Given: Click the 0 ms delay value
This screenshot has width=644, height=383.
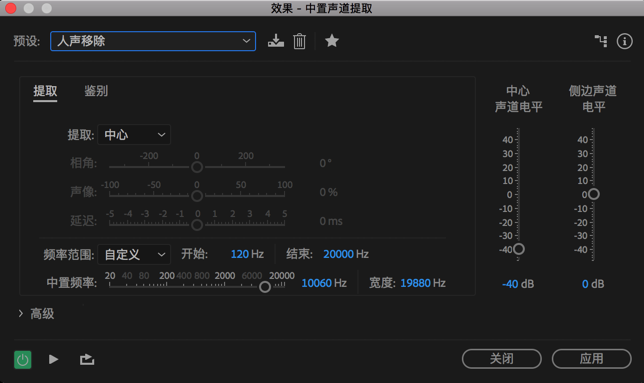Looking at the screenshot, I should (x=331, y=221).
